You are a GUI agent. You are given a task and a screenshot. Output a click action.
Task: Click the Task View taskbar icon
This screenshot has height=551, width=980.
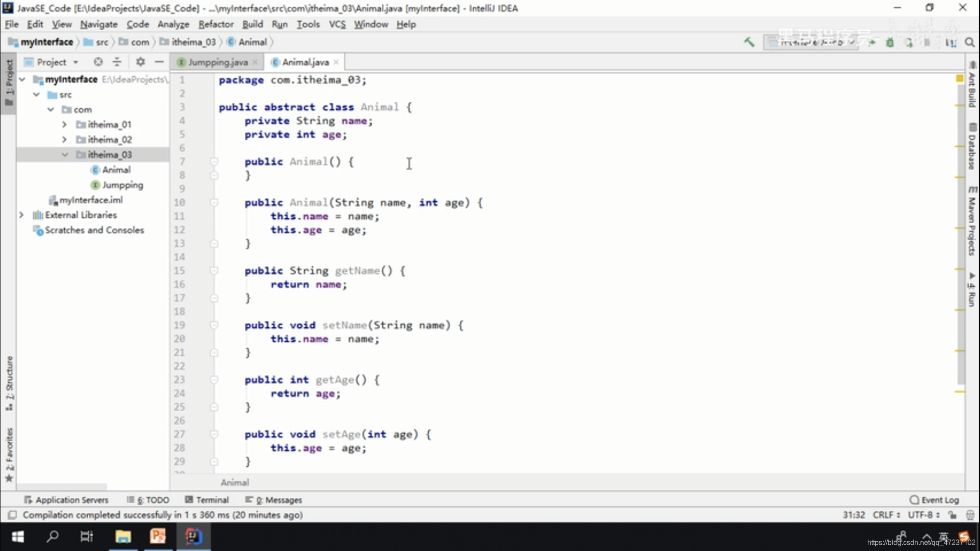[x=87, y=537]
